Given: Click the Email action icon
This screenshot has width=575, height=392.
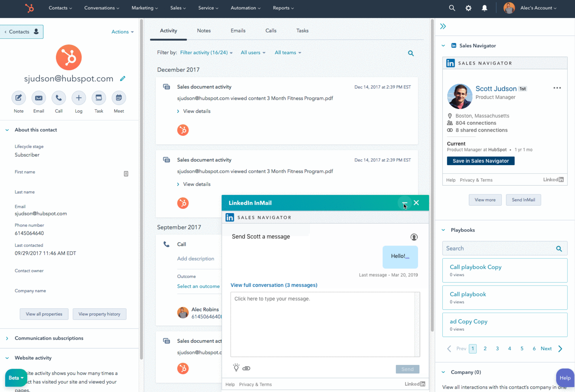Looking at the screenshot, I should tap(39, 98).
